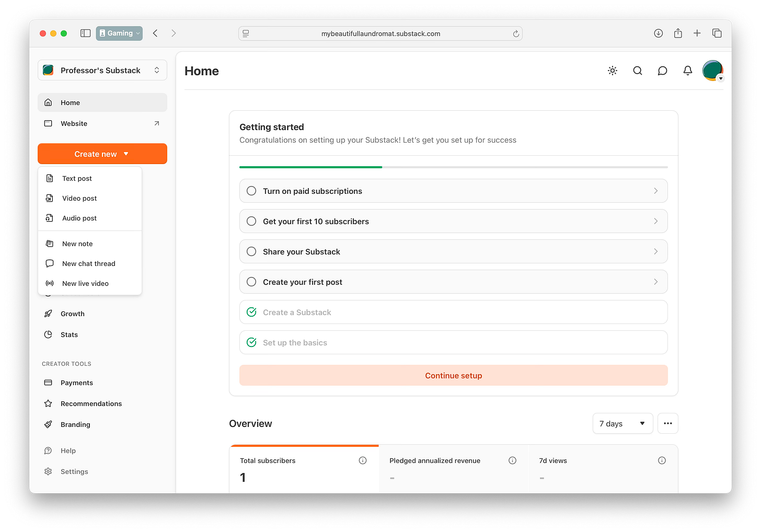761x532 pixels.
Task: Click the Safari address bar URL
Action: tap(380, 33)
